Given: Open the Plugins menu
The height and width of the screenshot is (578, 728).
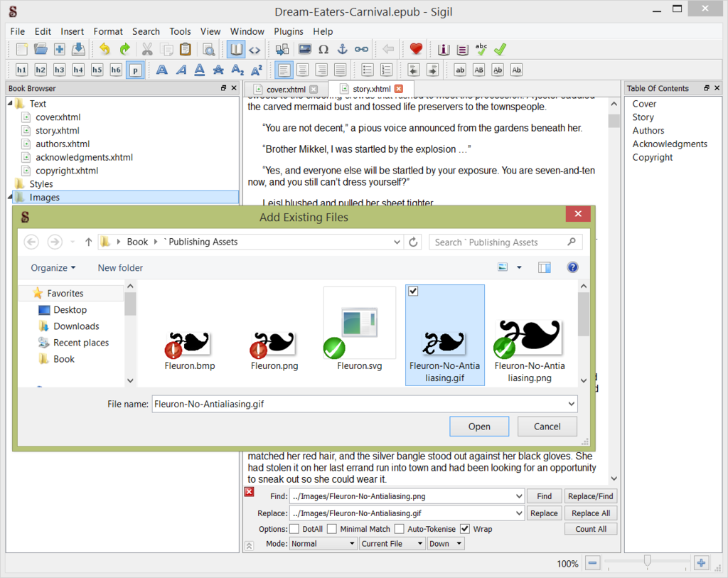Looking at the screenshot, I should pos(288,31).
